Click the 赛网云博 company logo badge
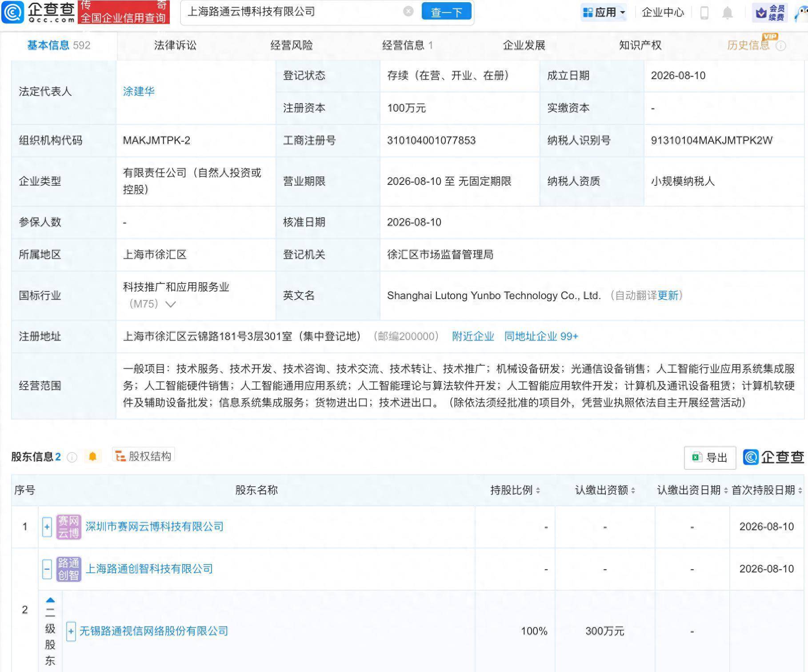Image resolution: width=808 pixels, height=672 pixels. pyautogui.click(x=68, y=527)
